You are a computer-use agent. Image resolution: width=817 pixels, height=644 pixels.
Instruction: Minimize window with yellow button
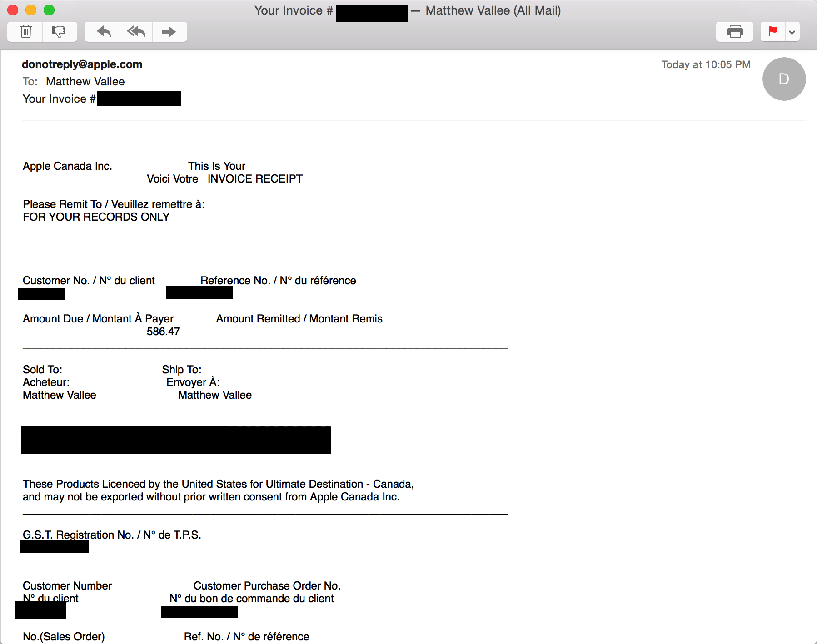pos(31,10)
